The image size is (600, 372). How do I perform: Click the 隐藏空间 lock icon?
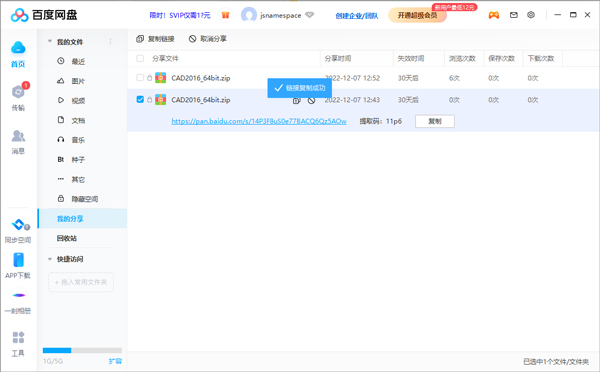pyautogui.click(x=60, y=198)
